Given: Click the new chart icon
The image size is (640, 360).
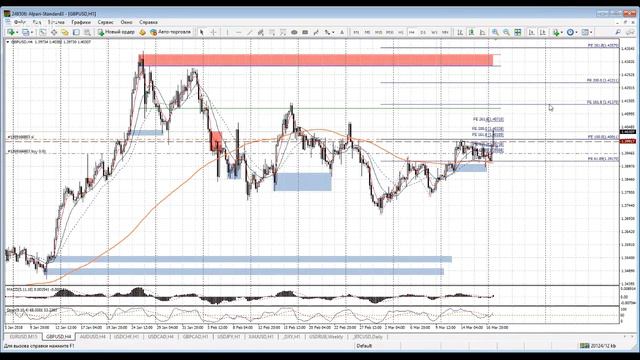Looking at the screenshot, I should (11, 32).
